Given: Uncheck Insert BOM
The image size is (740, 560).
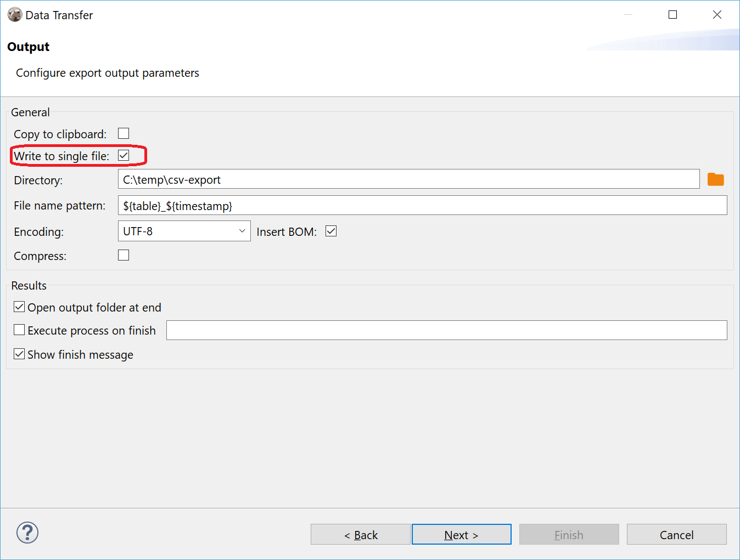Looking at the screenshot, I should click(x=330, y=231).
